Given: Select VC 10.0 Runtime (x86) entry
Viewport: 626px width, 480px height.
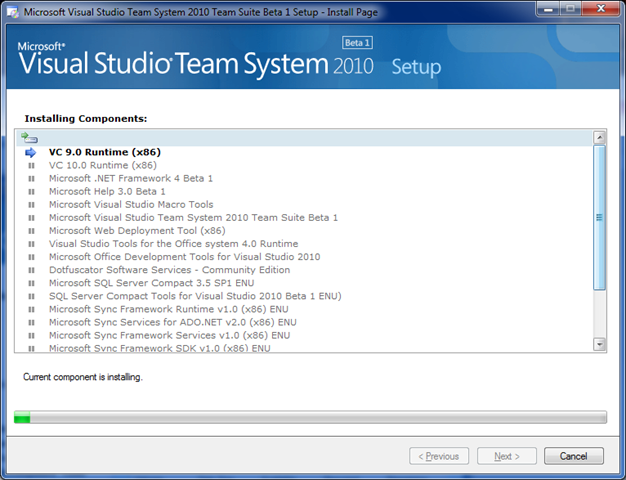Looking at the screenshot, I should click(x=103, y=165).
